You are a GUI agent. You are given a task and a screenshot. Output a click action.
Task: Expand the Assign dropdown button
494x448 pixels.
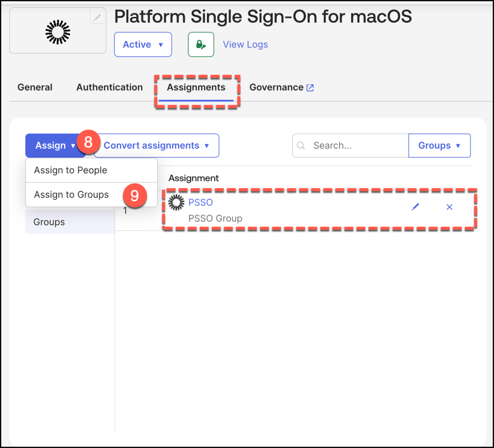[x=55, y=145]
